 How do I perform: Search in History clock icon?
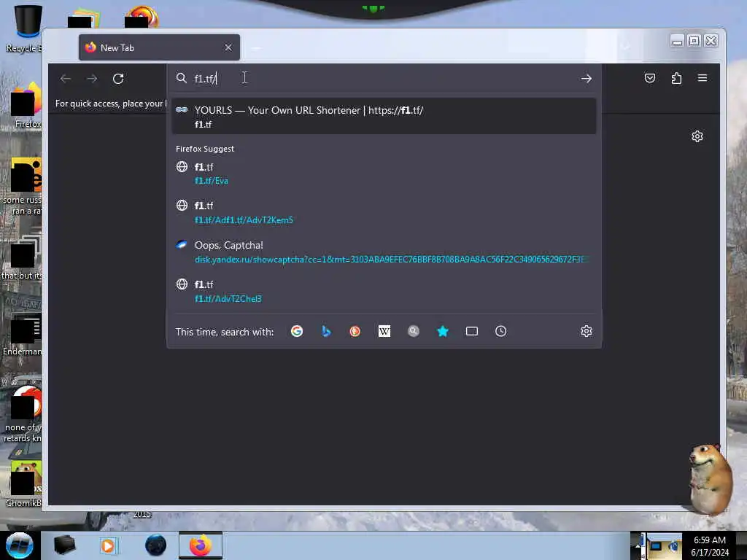pos(500,332)
